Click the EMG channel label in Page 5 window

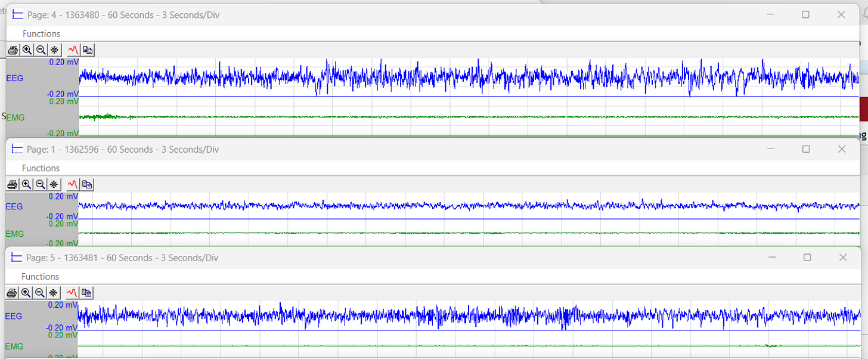coord(14,346)
